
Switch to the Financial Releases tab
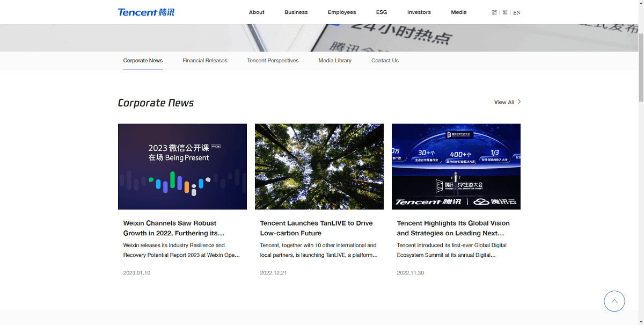205,60
